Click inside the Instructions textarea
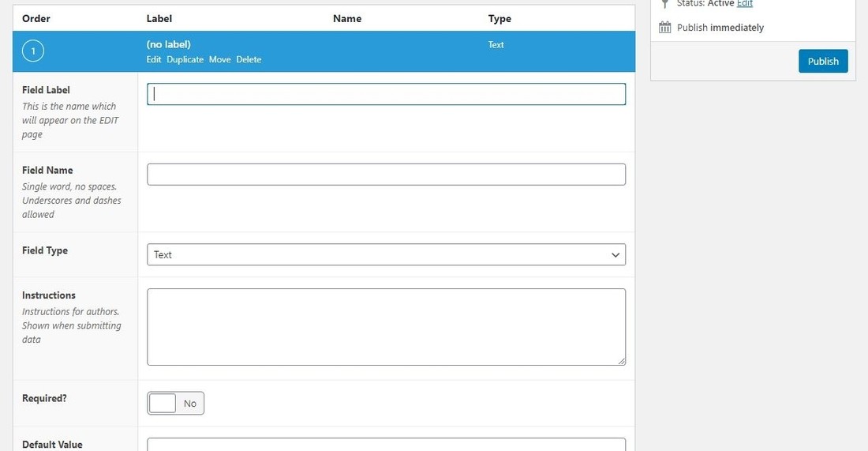 387,327
